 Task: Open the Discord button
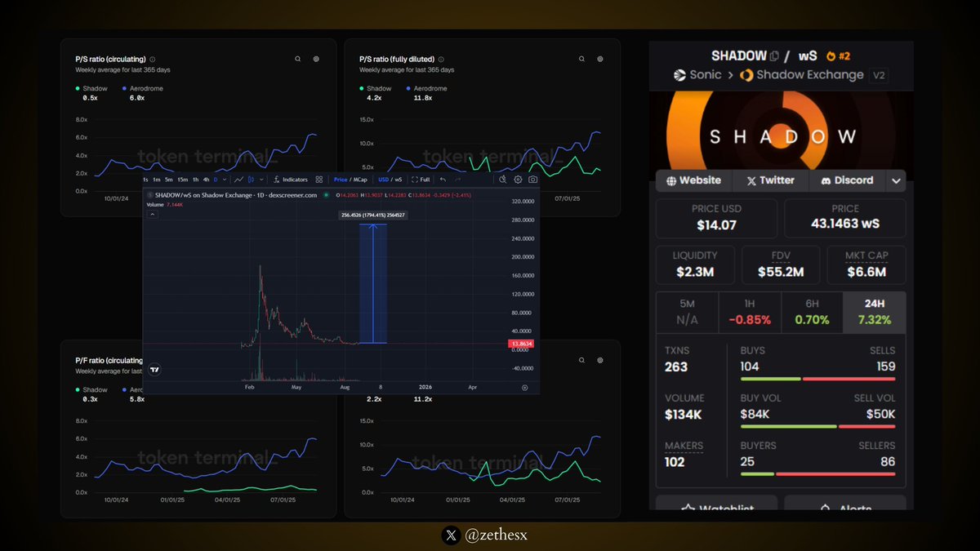[847, 180]
